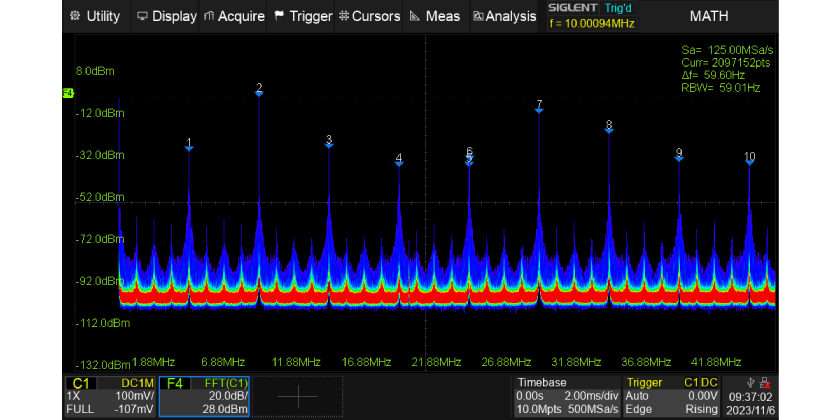Select peak marker 2 on the spectrum
This screenshot has width=840, height=420.
click(259, 90)
